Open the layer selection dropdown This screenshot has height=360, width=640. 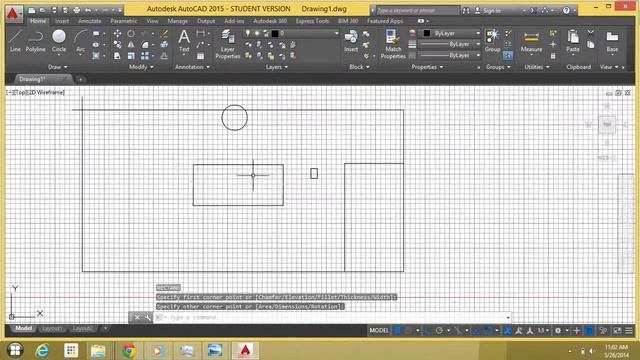(291, 33)
